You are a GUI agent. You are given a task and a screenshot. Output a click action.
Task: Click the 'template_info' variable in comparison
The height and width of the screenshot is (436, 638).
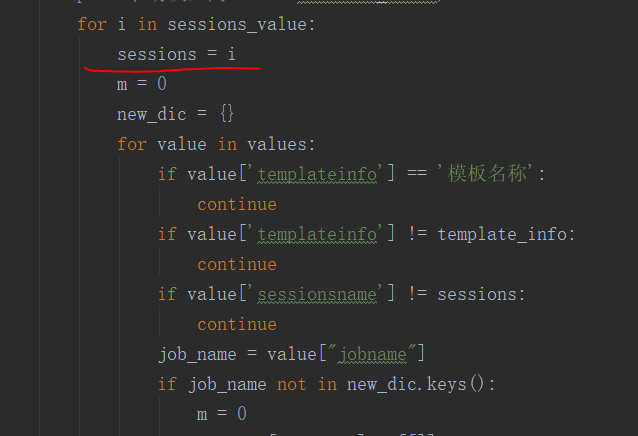point(503,235)
